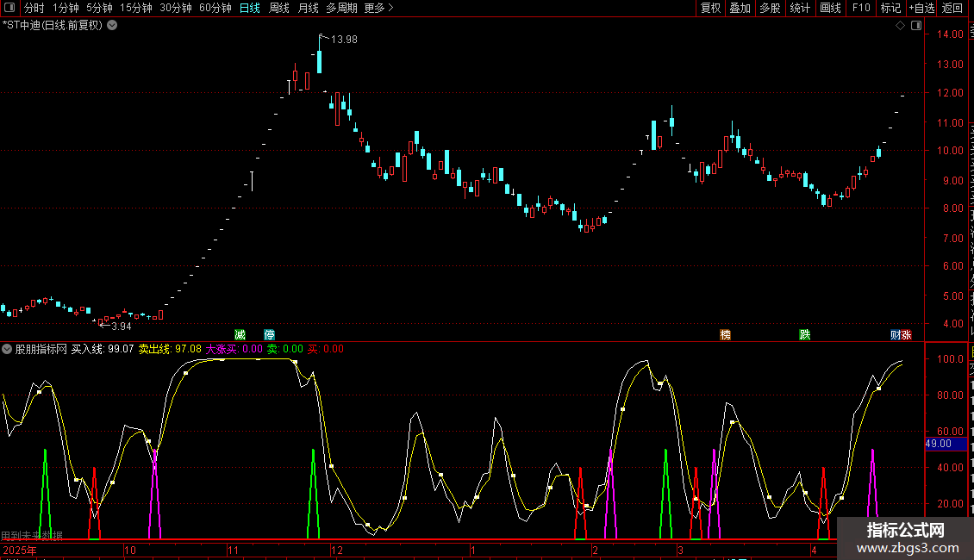The width and height of the screenshot is (974, 560).
Task: Click month 1 on time axis
Action: 472,550
